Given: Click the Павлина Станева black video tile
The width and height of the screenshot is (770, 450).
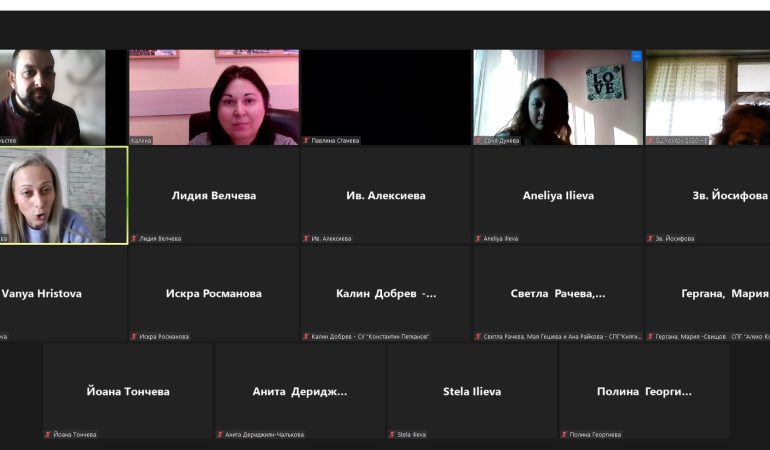Looking at the screenshot, I should (x=385, y=95).
